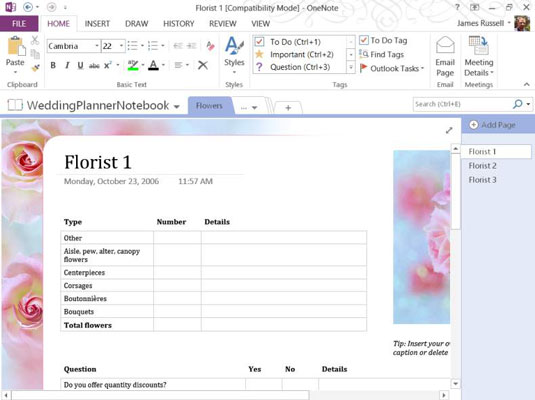This screenshot has height=400, width=535.
Task: Expand the font size 22 dropdown
Action: coord(121,46)
